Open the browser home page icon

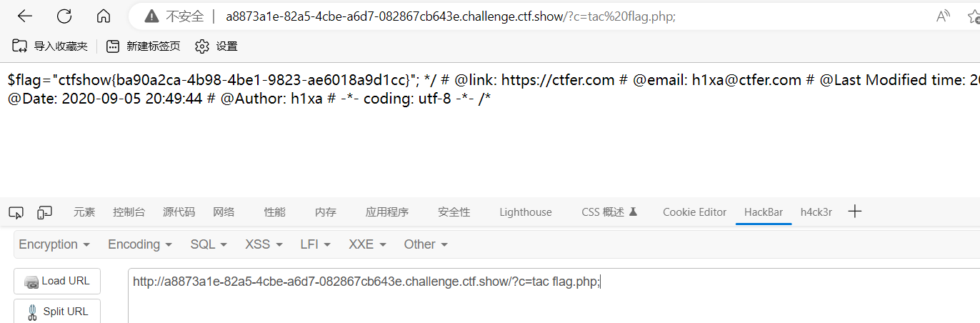[104, 16]
